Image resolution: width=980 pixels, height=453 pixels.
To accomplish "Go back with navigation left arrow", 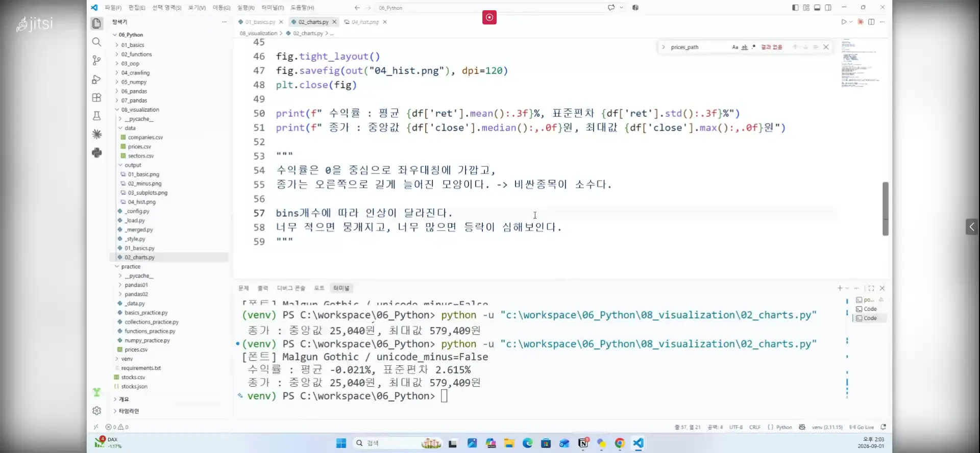I will point(357,8).
